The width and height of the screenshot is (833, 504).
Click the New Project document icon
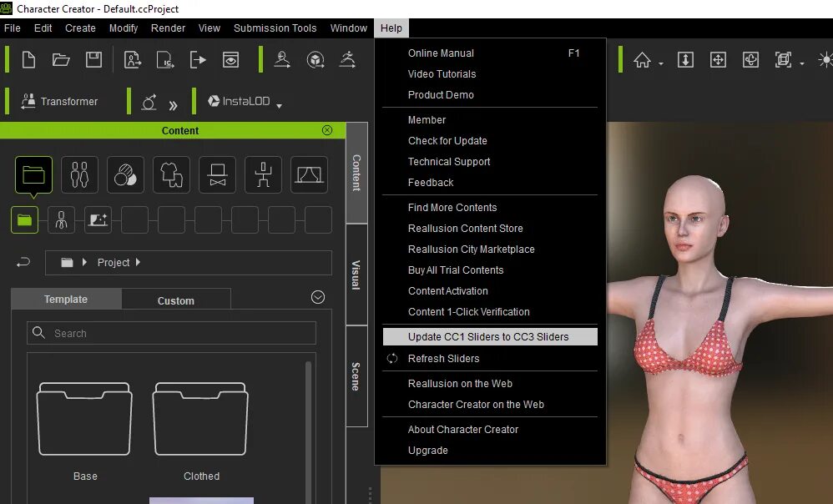coord(28,59)
